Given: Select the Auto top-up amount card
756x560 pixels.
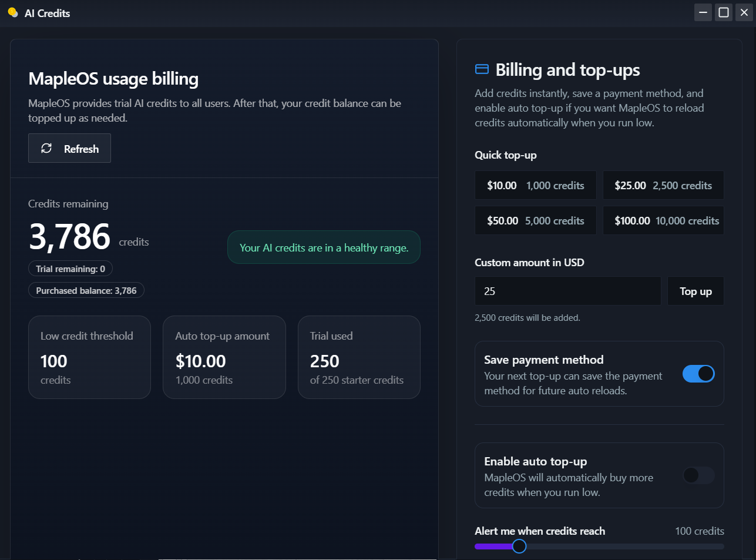Looking at the screenshot, I should coord(224,357).
